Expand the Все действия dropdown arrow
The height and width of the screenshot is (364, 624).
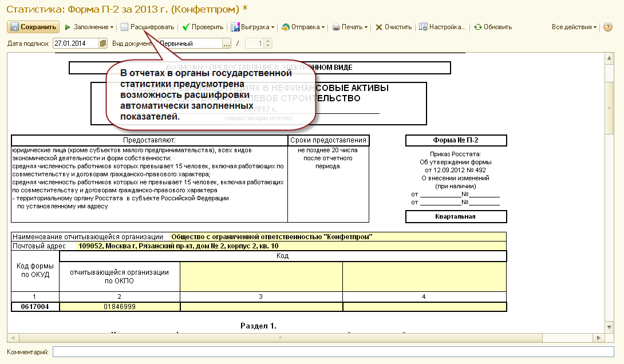(595, 27)
